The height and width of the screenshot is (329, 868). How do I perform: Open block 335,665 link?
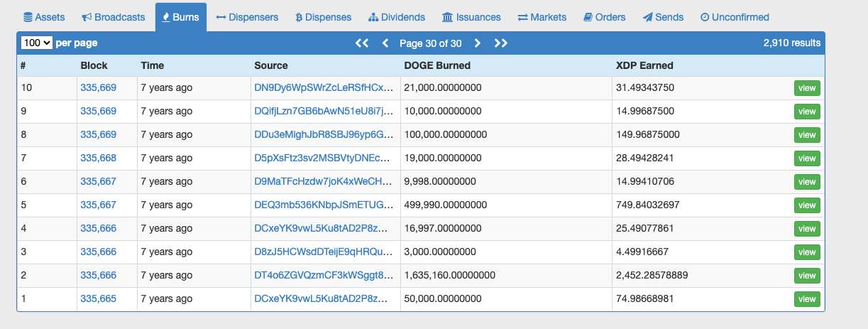pyautogui.click(x=99, y=299)
